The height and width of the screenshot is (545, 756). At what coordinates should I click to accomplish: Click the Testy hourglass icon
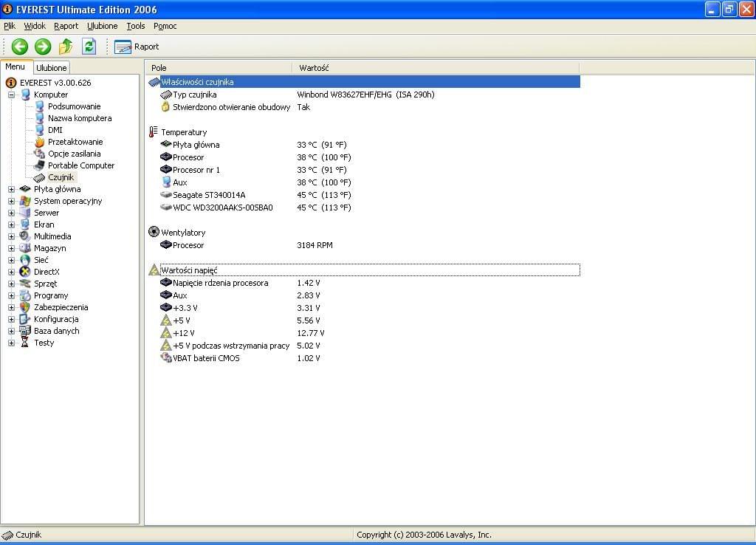click(x=25, y=343)
